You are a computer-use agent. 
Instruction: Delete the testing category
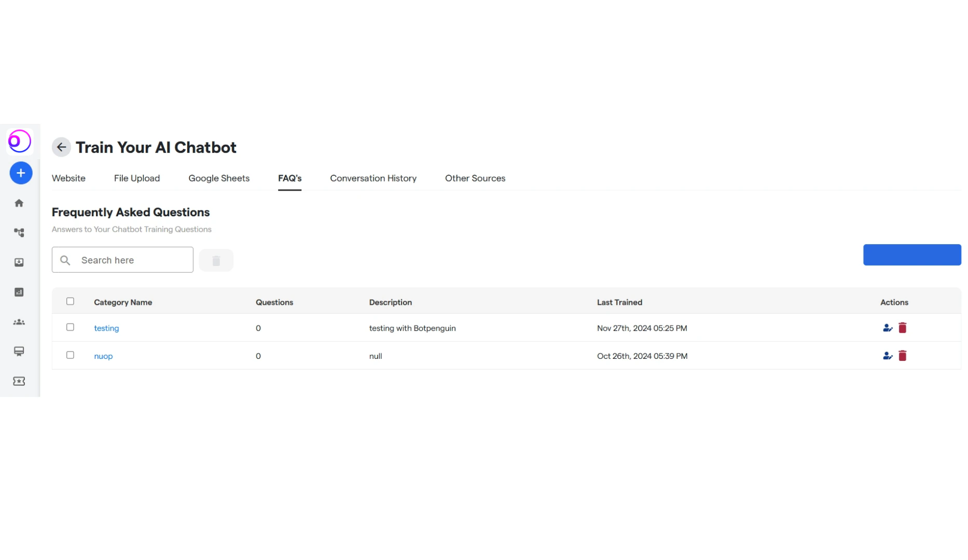click(903, 328)
